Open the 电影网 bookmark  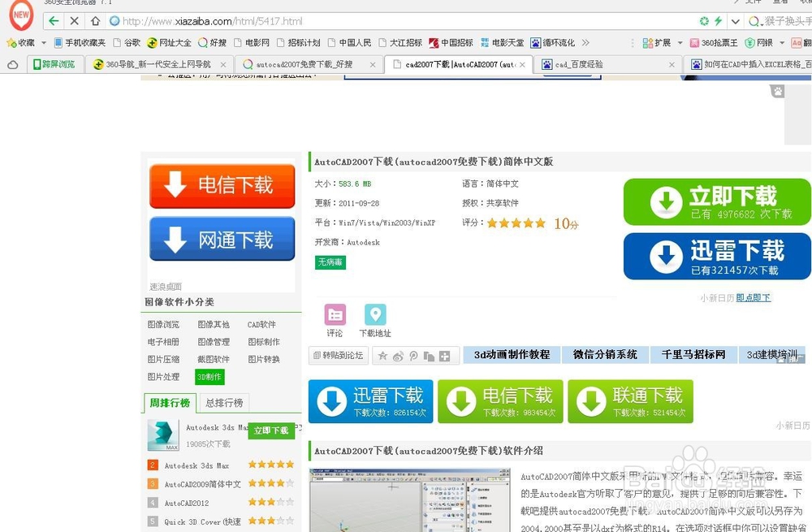click(252, 42)
